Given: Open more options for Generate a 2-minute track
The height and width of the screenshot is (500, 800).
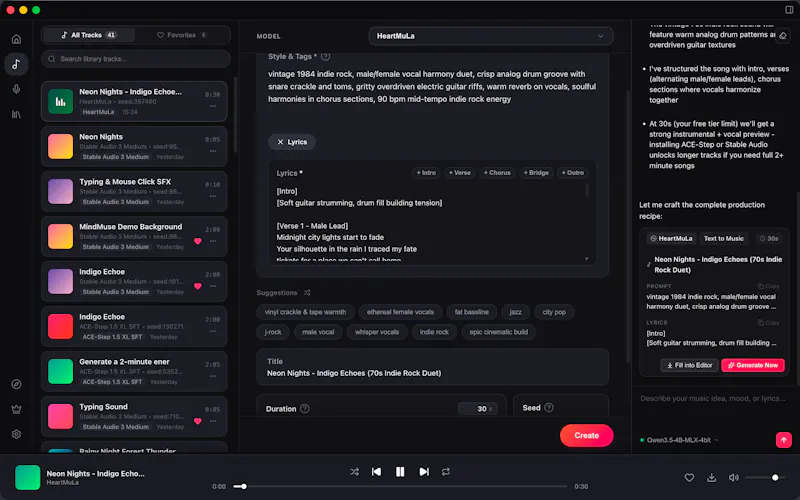Looking at the screenshot, I should point(213,376).
